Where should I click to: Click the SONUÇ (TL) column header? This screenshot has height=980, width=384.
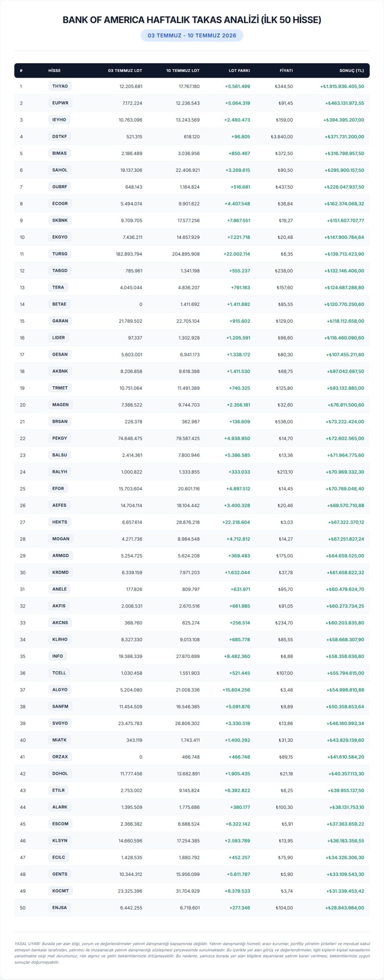(352, 70)
